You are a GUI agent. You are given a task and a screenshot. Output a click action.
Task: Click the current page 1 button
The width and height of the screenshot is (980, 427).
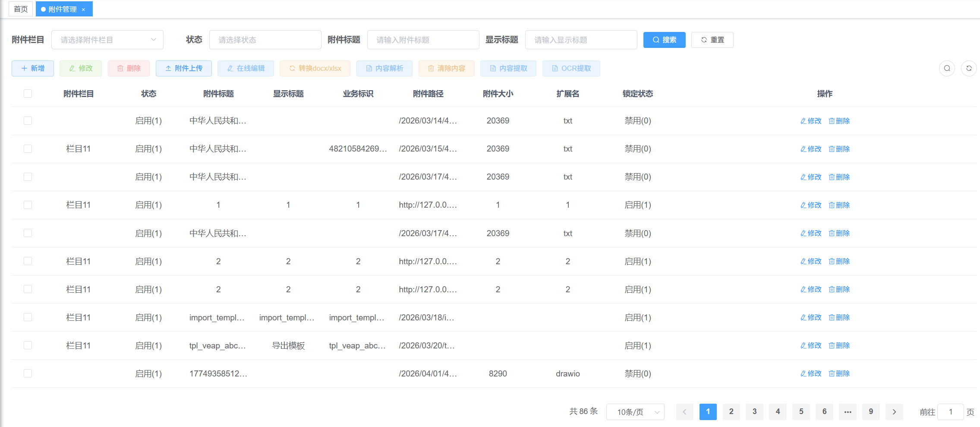click(x=708, y=412)
